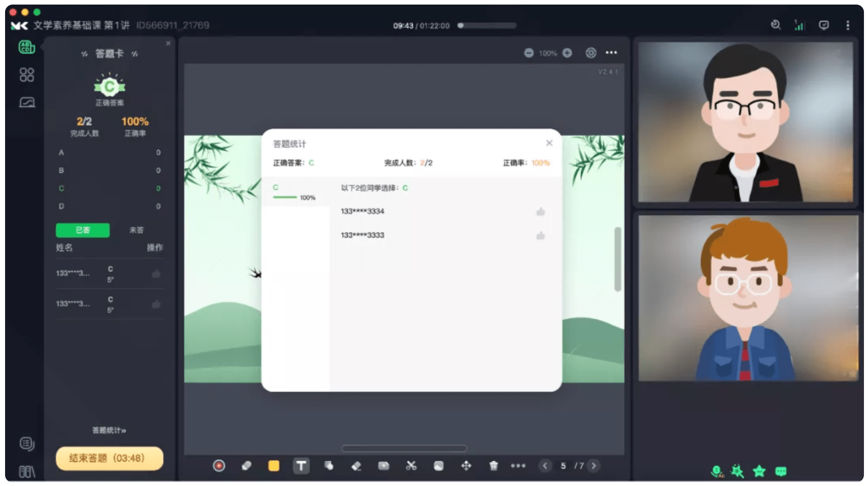
Task: Open the apps grid sidebar icon
Action: pyautogui.click(x=26, y=75)
